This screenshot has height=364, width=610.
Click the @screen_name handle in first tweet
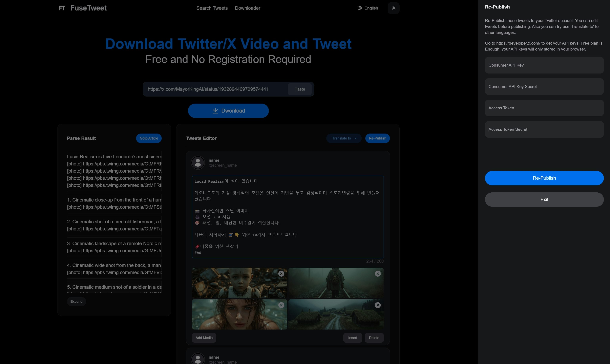223,165
